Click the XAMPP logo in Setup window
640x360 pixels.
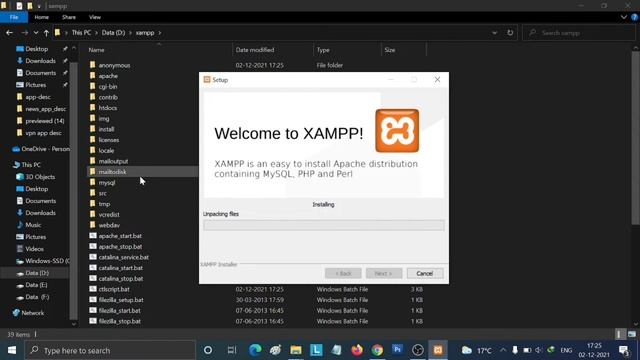pyautogui.click(x=397, y=131)
